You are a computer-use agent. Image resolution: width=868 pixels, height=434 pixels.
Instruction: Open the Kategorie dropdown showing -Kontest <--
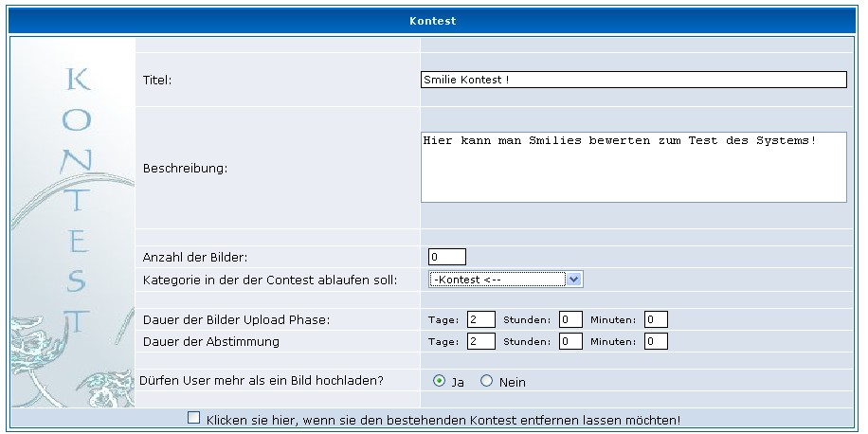coord(505,280)
